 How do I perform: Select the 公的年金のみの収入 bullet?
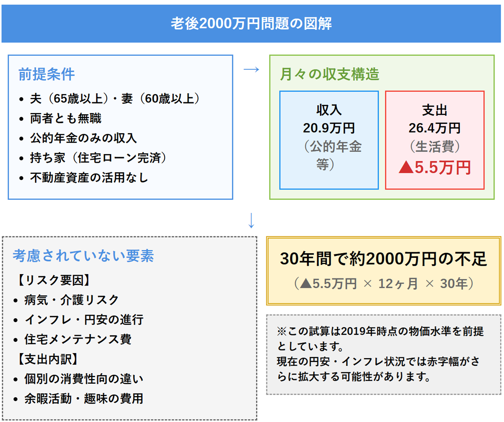(x=83, y=138)
